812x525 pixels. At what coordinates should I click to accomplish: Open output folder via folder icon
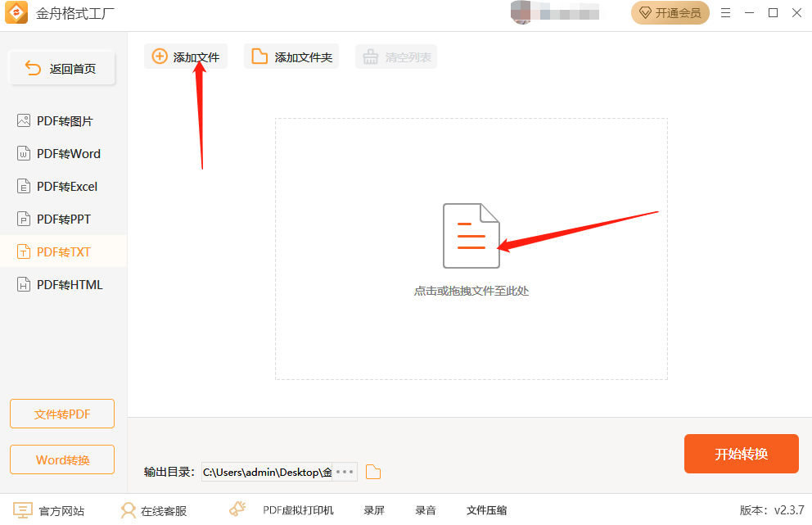tap(373, 472)
